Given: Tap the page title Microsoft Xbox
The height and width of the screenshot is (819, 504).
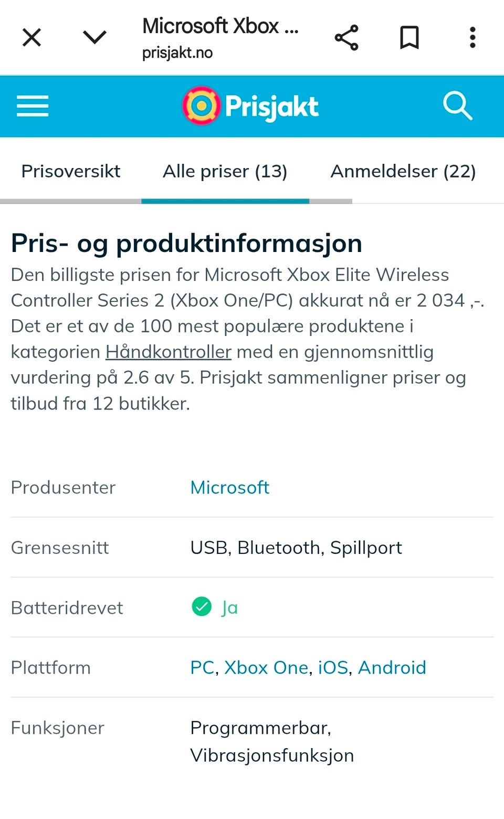Looking at the screenshot, I should pyautogui.click(x=220, y=26).
